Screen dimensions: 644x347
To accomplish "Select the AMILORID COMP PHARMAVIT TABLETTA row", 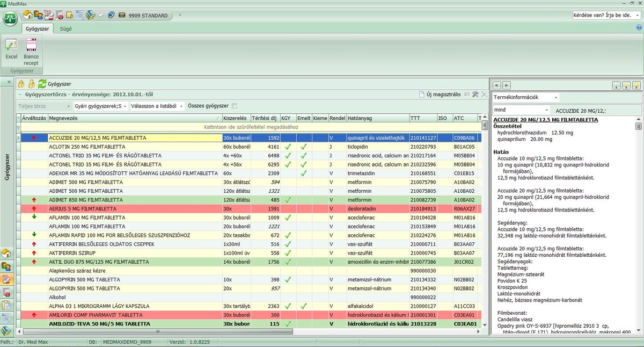I will (251, 315).
